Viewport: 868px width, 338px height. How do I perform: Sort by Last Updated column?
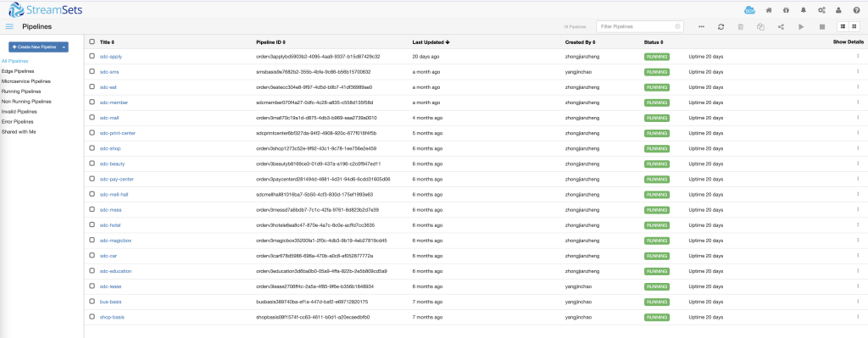click(x=431, y=42)
